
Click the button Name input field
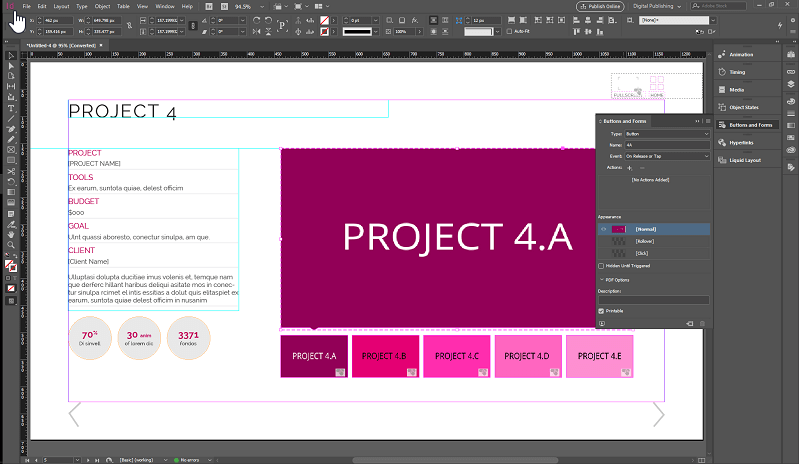click(667, 145)
